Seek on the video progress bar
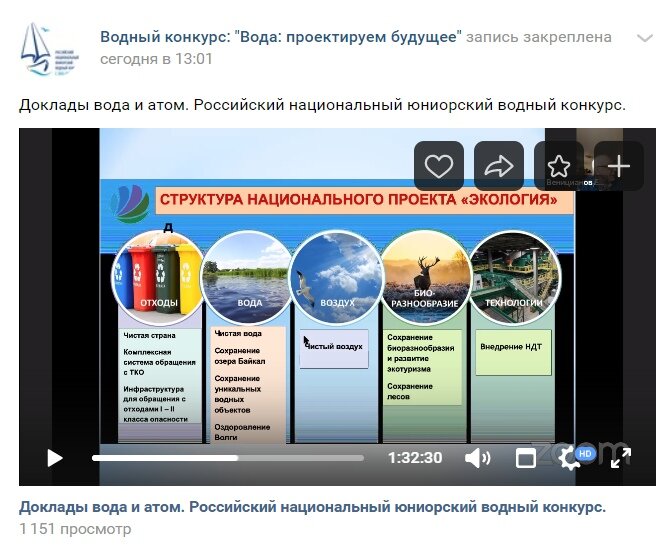Image resolution: width=671 pixels, height=550 pixels. (x=228, y=458)
